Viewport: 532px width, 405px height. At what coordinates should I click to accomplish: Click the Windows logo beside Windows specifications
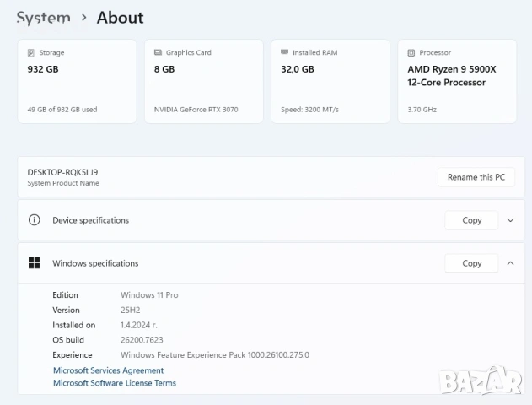click(35, 263)
